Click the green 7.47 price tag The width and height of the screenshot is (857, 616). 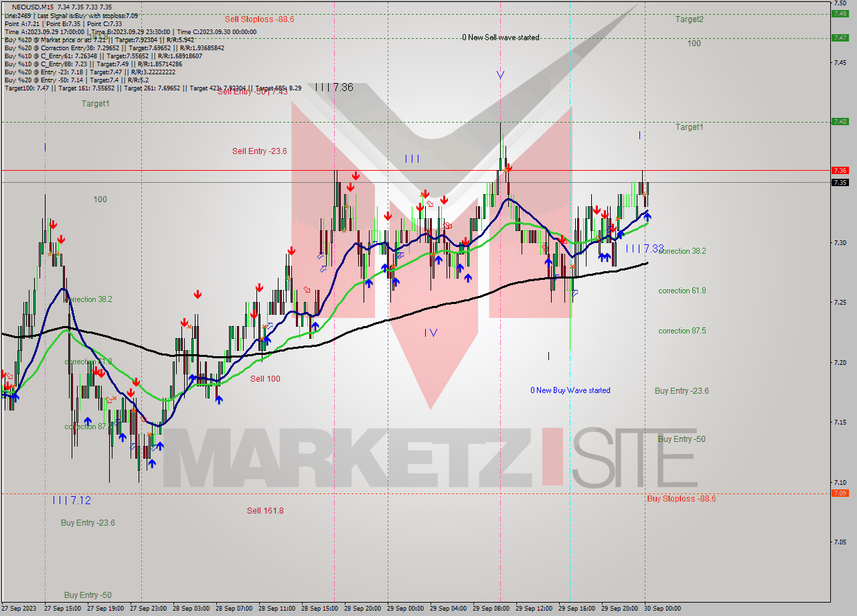click(840, 37)
